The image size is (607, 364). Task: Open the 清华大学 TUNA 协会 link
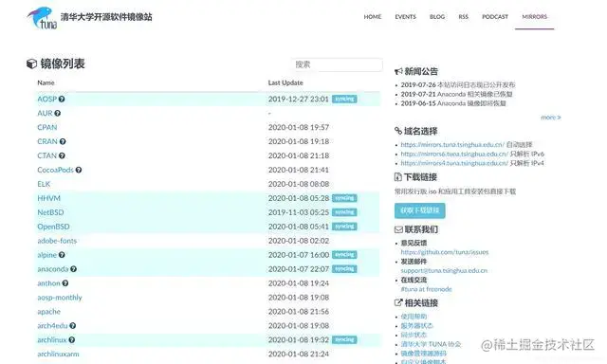[x=431, y=344]
